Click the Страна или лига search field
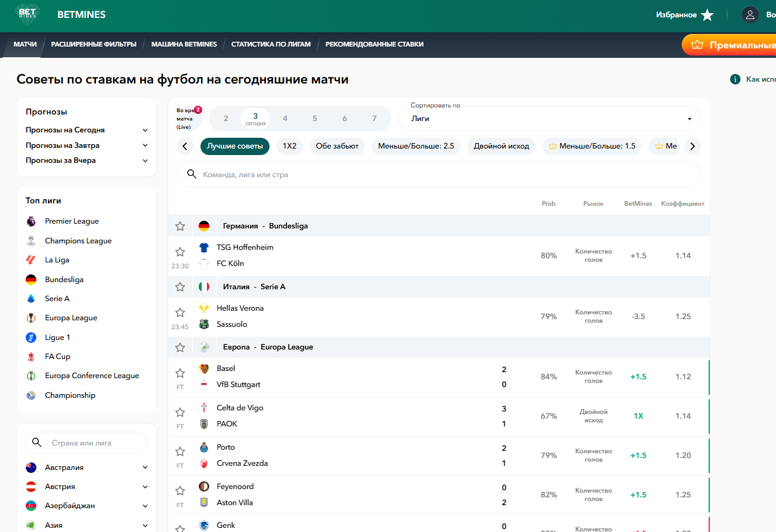 (x=95, y=443)
